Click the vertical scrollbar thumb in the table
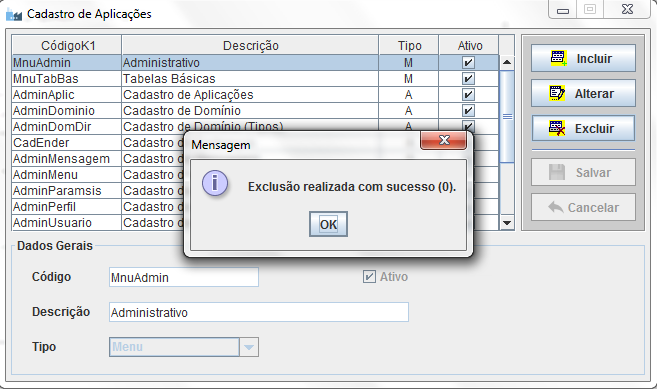The image size is (657, 389). click(x=507, y=117)
